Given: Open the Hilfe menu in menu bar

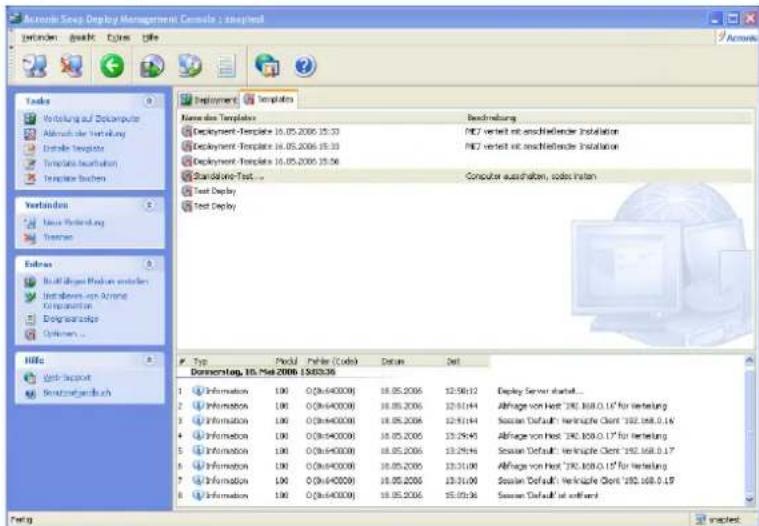Looking at the screenshot, I should (x=151, y=37).
